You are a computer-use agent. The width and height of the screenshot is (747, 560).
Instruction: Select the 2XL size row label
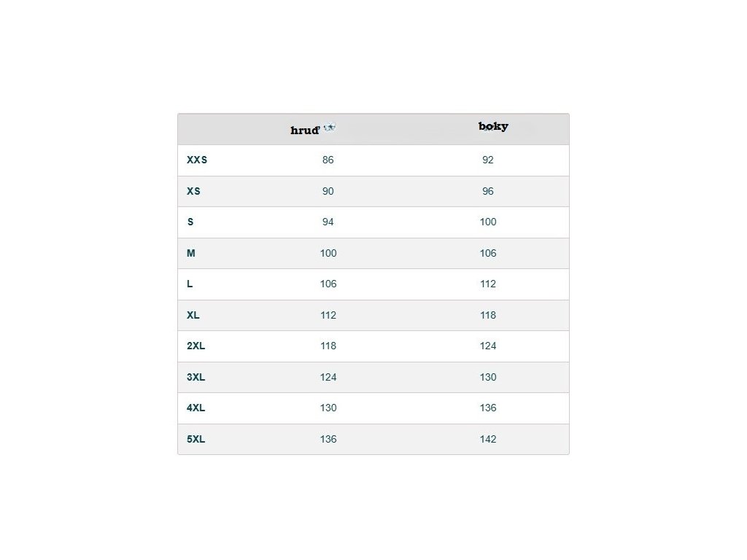click(x=196, y=346)
